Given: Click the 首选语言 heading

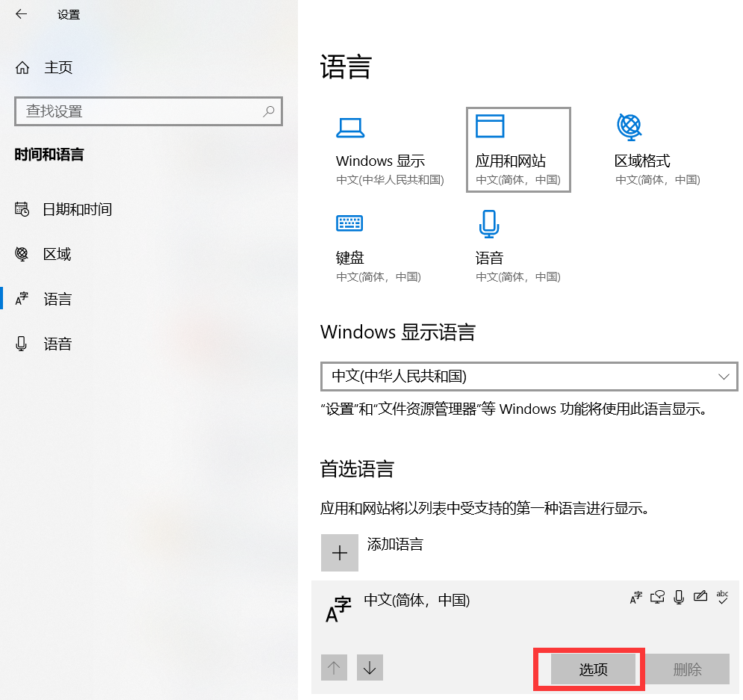Looking at the screenshot, I should point(357,468).
